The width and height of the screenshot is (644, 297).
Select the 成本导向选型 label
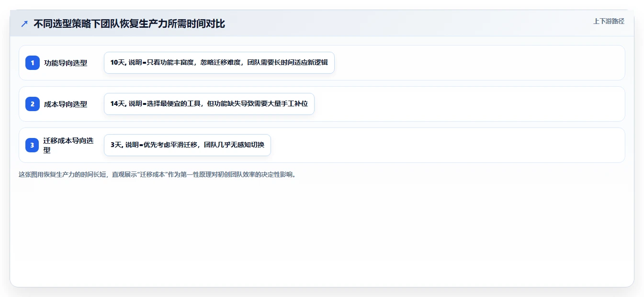(66, 104)
